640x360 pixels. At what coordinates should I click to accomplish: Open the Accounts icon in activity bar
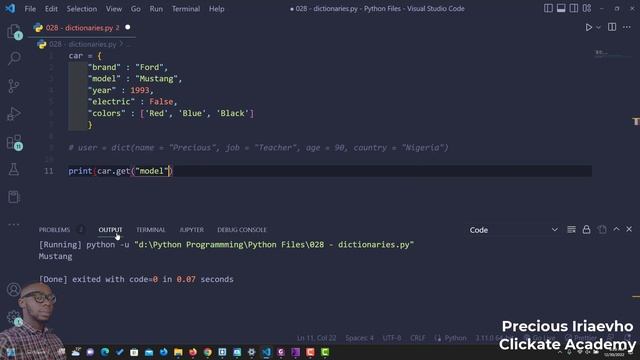tap(13, 289)
